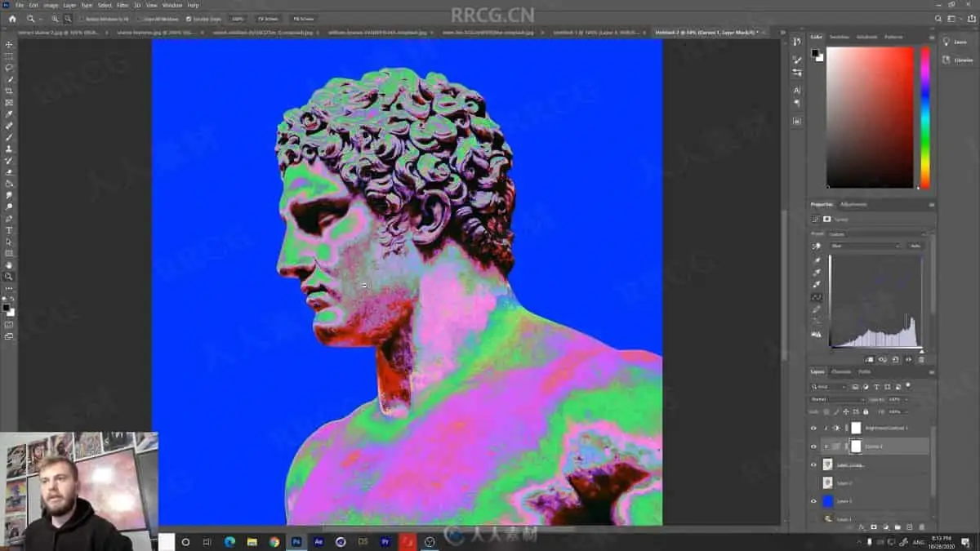Viewport: 980px width, 551px height.
Task: Hide the blue fill Layer 3
Action: pos(813,501)
